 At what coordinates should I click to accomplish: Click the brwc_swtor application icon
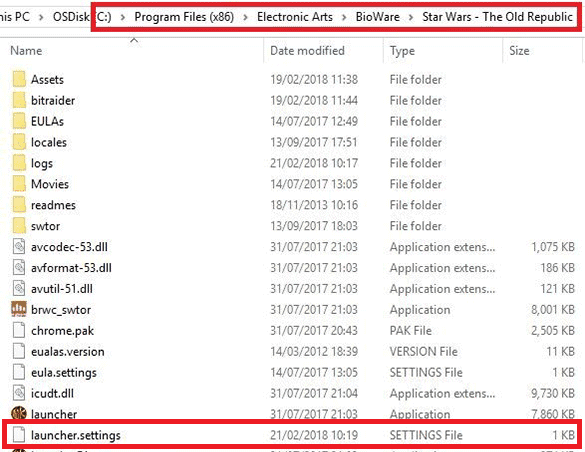[19, 309]
